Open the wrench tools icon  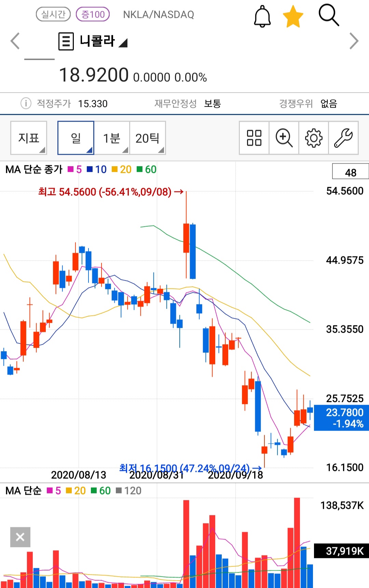[x=343, y=138]
